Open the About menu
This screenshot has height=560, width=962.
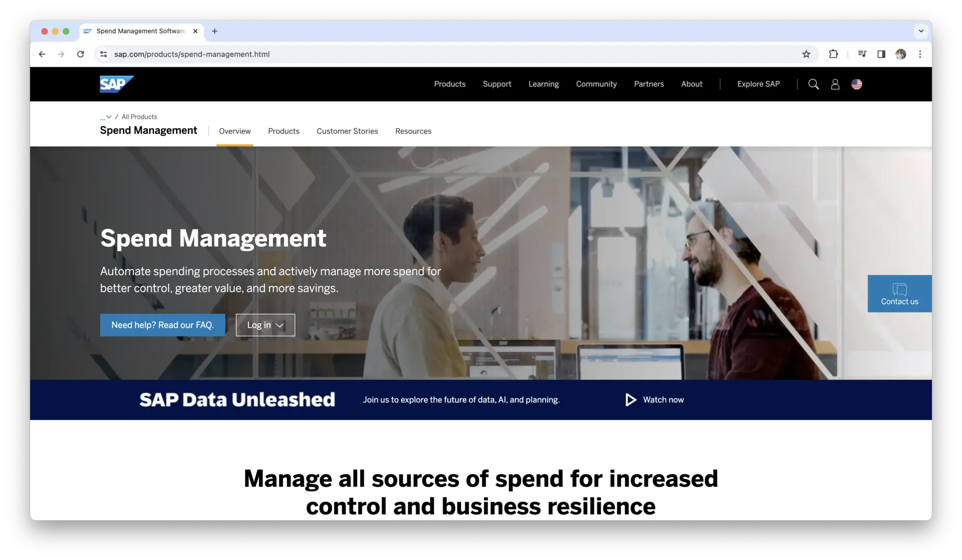pos(692,84)
